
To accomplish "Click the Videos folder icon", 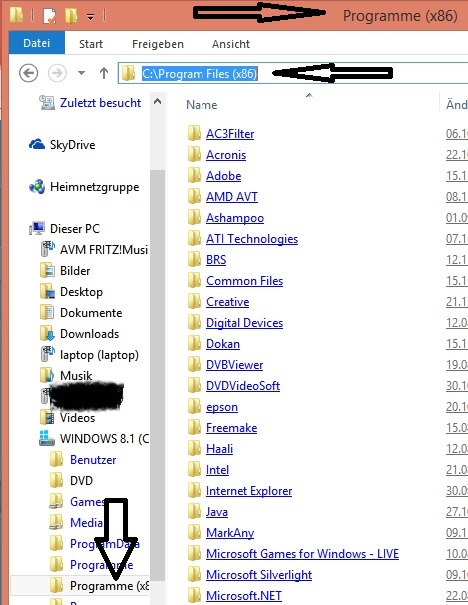I will click(x=47, y=417).
